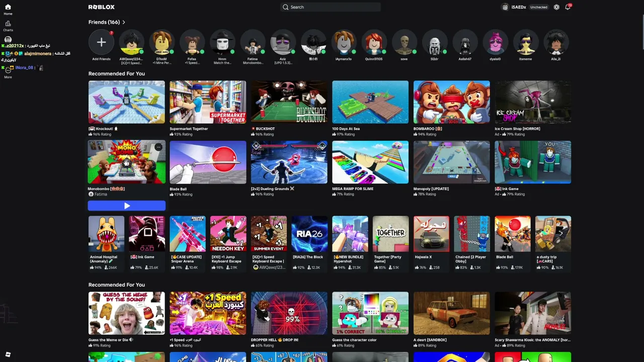
Task: Click the Roblox logo
Action: [102, 7]
